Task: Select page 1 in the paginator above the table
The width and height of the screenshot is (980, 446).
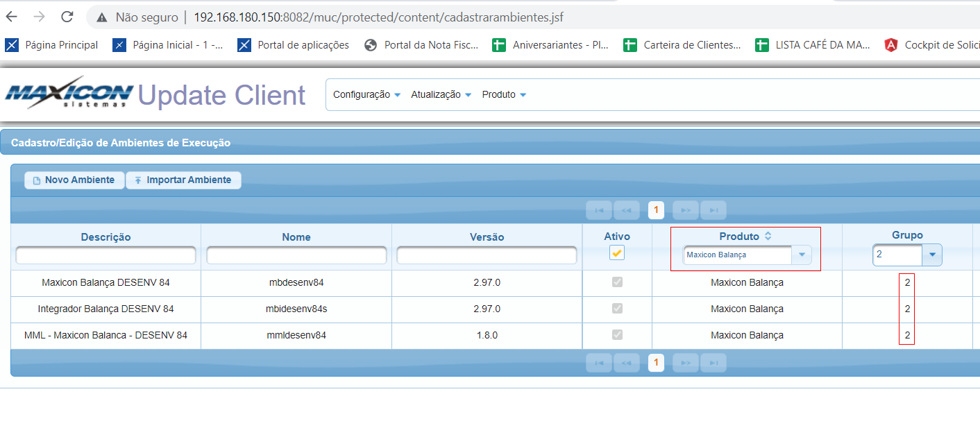Action: pos(656,209)
